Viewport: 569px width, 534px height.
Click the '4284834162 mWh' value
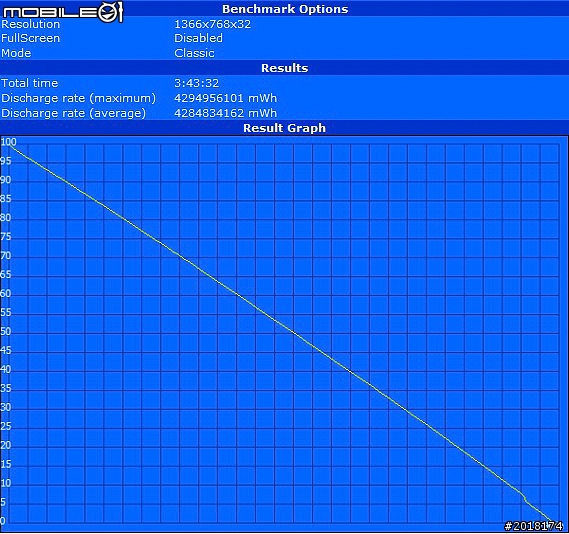pyautogui.click(x=225, y=113)
